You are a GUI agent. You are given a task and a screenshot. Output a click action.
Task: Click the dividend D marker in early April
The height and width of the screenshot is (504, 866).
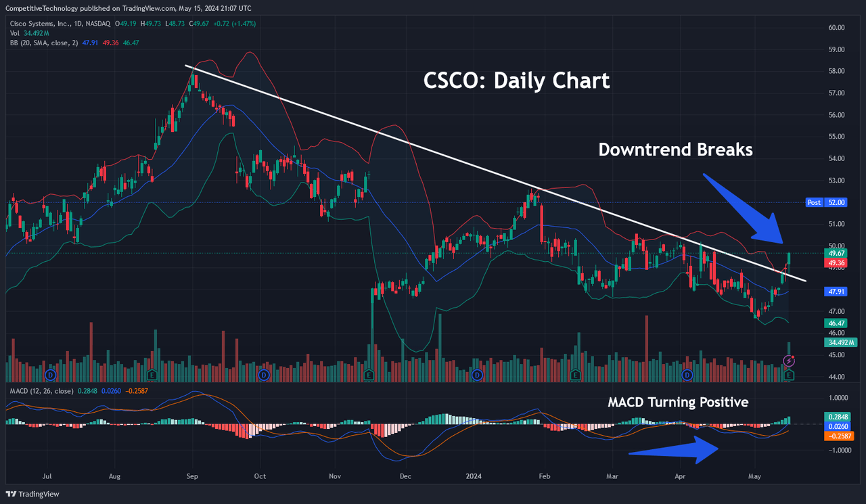click(687, 374)
